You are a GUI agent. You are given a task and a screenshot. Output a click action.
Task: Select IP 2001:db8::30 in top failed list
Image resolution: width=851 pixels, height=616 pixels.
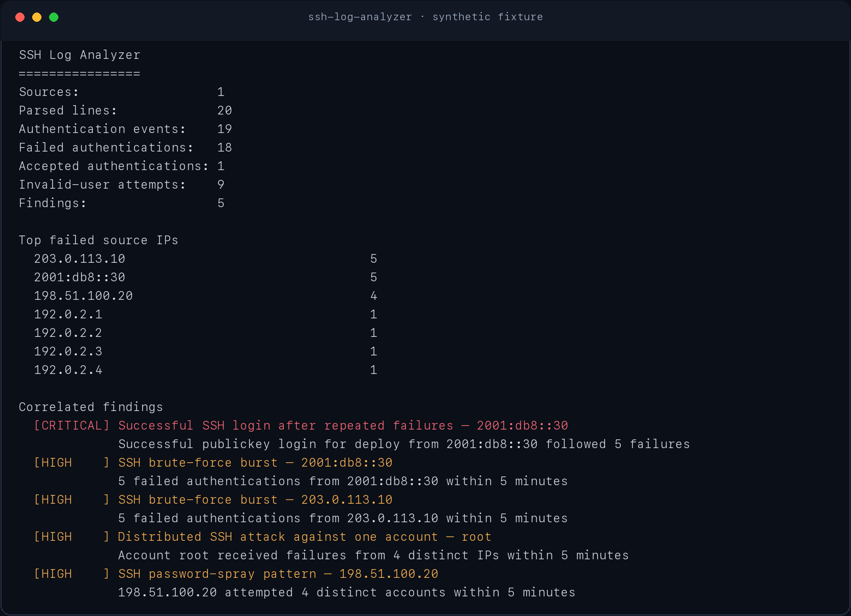(x=80, y=277)
